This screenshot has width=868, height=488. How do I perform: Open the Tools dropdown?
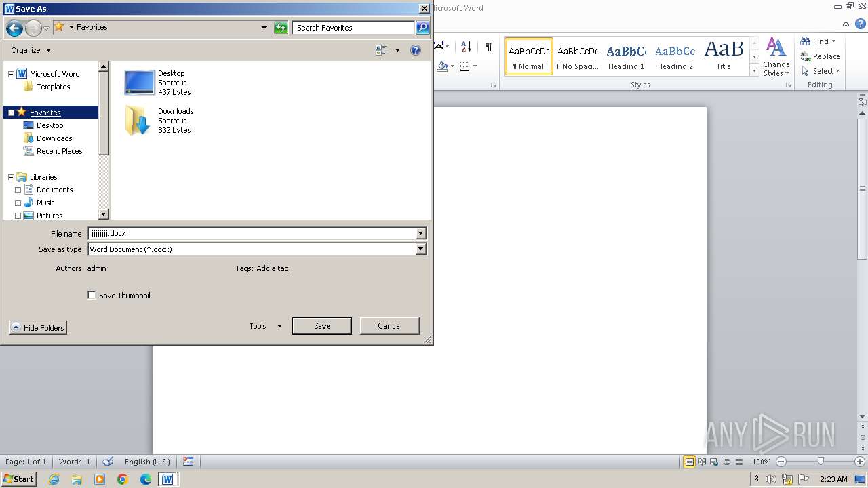[x=264, y=326]
